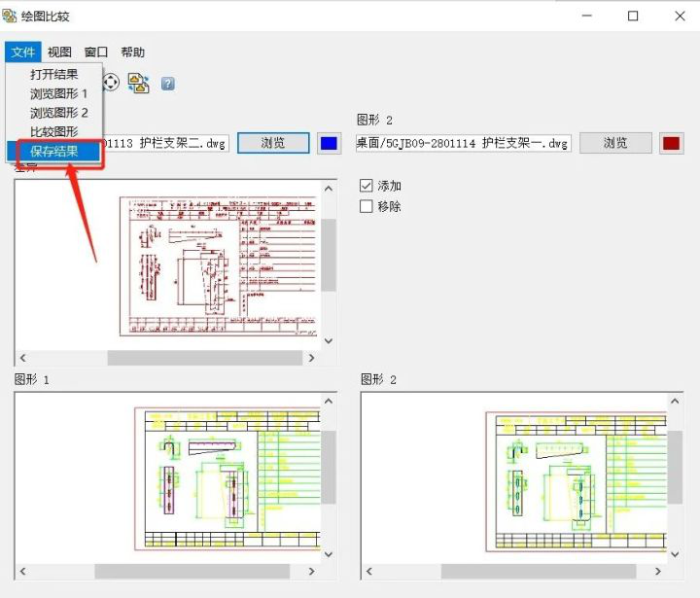Image resolution: width=700 pixels, height=598 pixels.
Task: Select 保存结果 in the file menu
Action: click(x=53, y=151)
